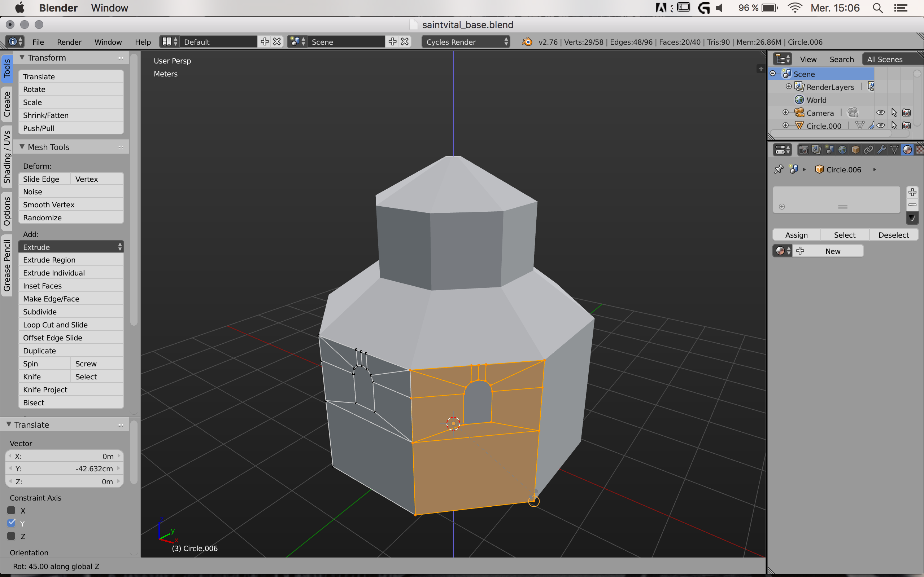The width and height of the screenshot is (924, 577).
Task: Uncheck the Y constraint axis checkbox
Action: (x=12, y=523)
